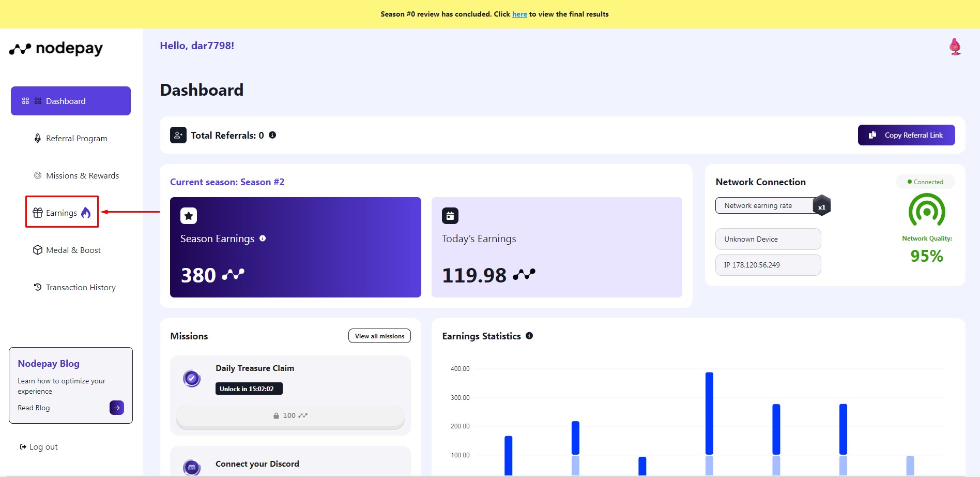Log out of the account
The height and width of the screenshot is (477, 980).
(x=39, y=447)
